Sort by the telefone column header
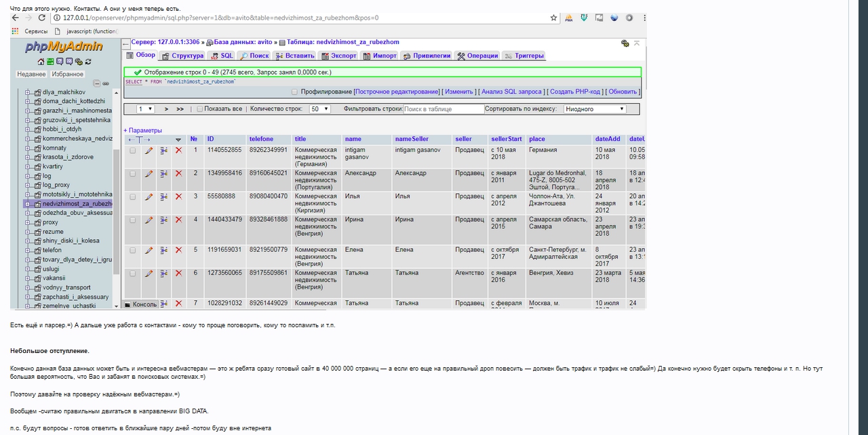Image resolution: width=868 pixels, height=435 pixels. [261, 139]
